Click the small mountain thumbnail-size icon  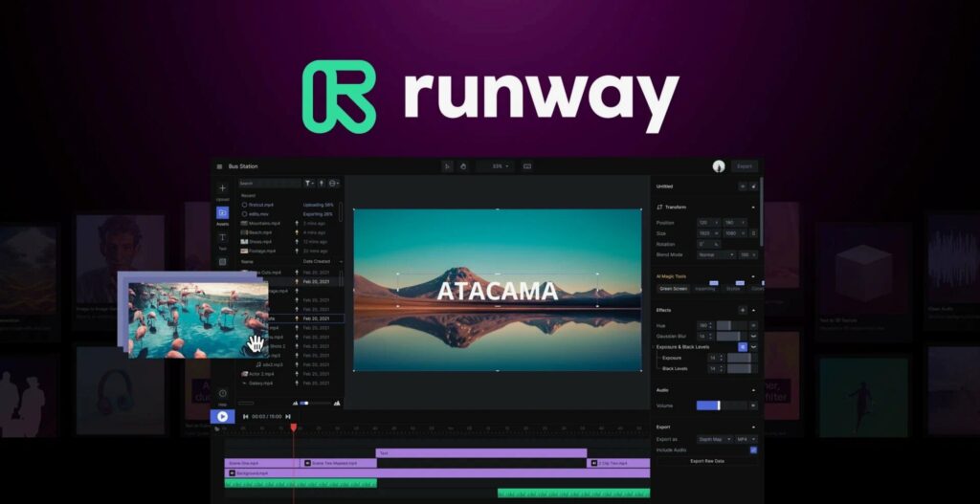[295, 404]
